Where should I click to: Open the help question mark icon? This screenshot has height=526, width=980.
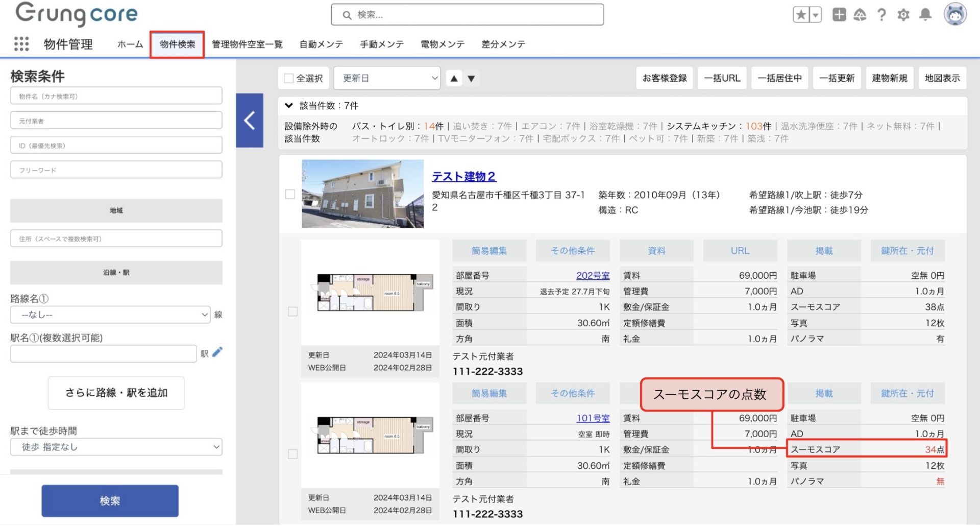click(x=881, y=15)
